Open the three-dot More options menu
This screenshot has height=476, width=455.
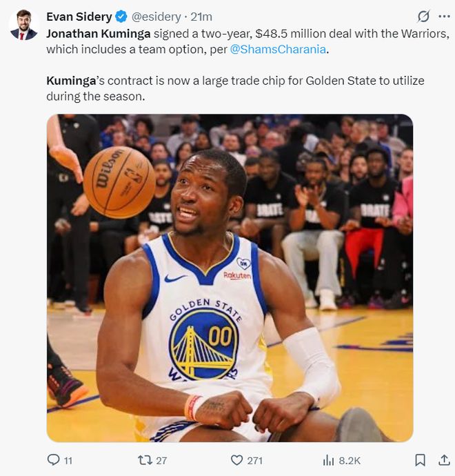click(x=443, y=17)
